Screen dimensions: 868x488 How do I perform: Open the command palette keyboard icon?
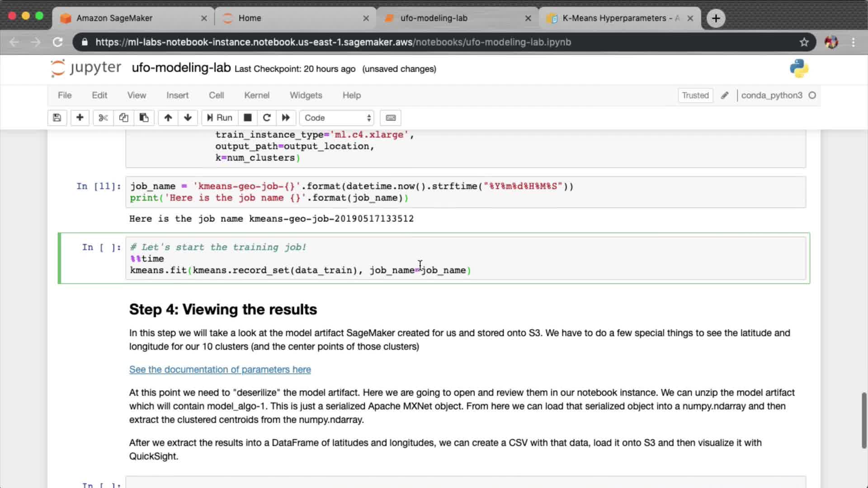391,118
